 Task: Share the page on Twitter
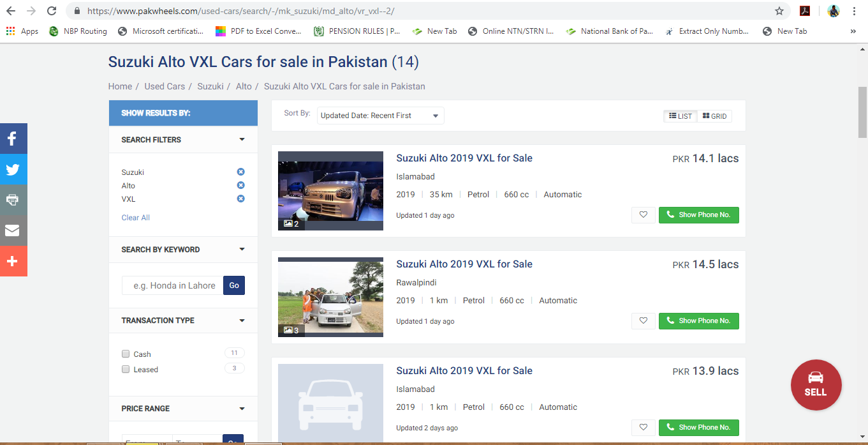click(13, 169)
